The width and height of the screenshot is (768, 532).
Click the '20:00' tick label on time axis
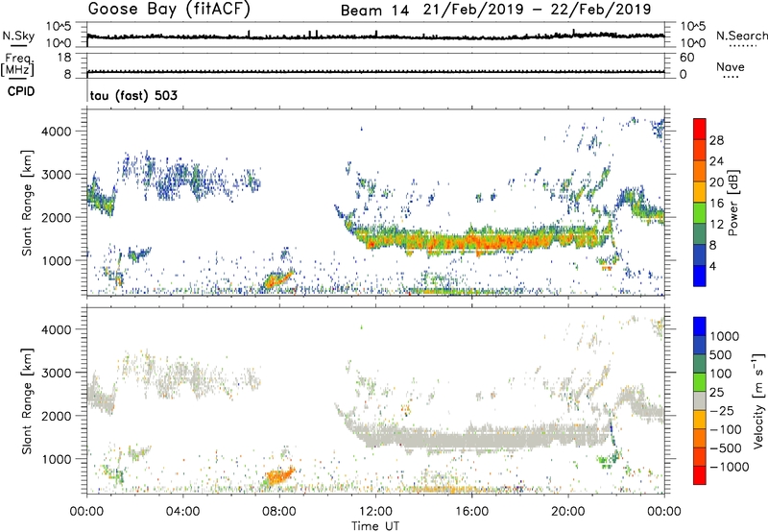tap(568, 512)
